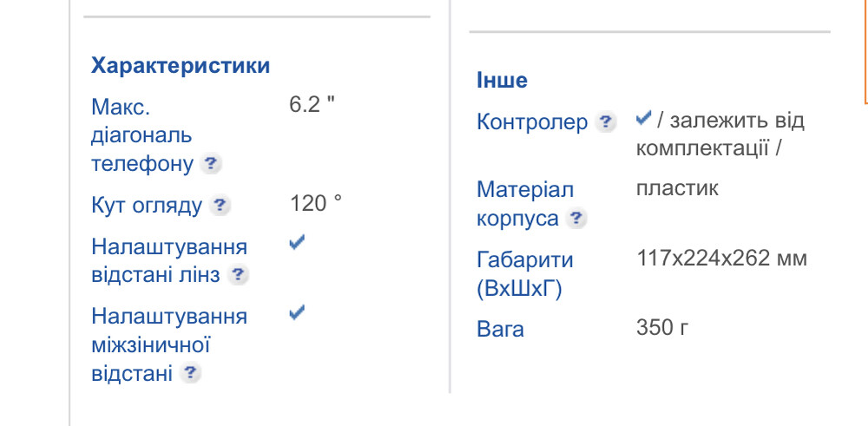Click the Кут огляду label
Screen dimensions: 868x426
[x=147, y=206]
